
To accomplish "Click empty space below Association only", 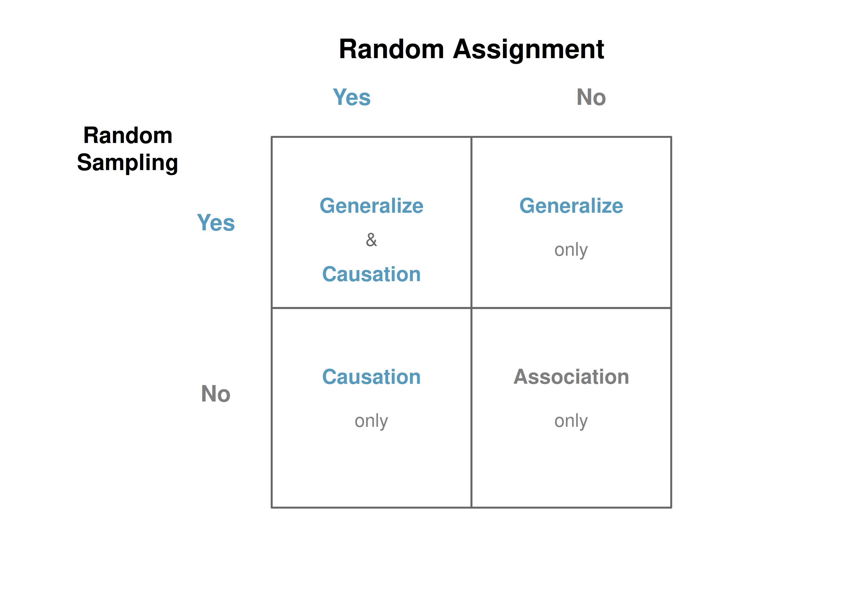I will tap(571, 470).
